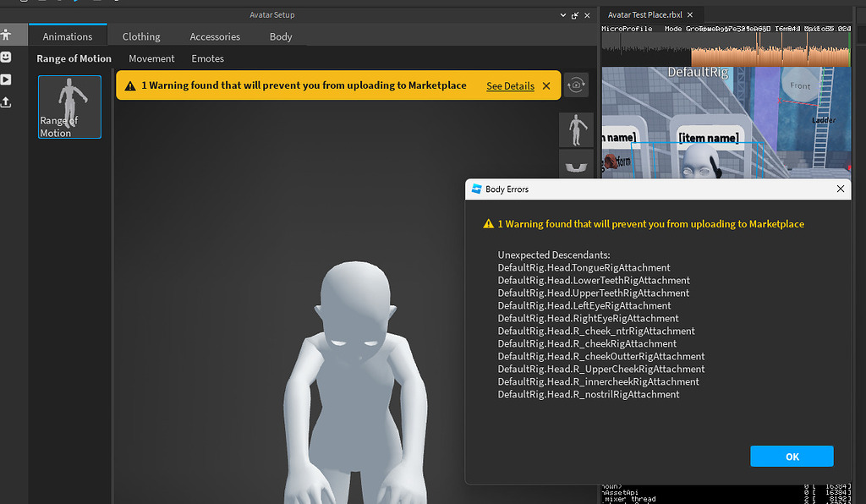Click the warning triangle icon in yellow banner
This screenshot has width=866, height=504.
coord(130,86)
